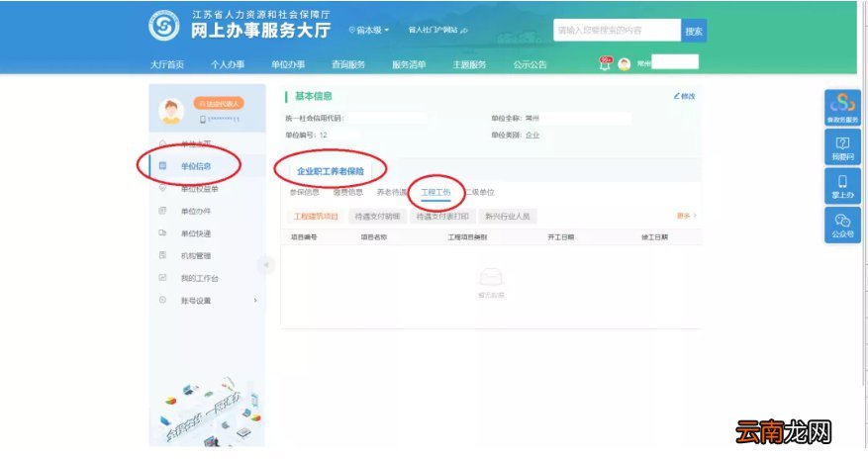Click the 工程项目类别 column header
The image size is (868, 460).
point(467,236)
